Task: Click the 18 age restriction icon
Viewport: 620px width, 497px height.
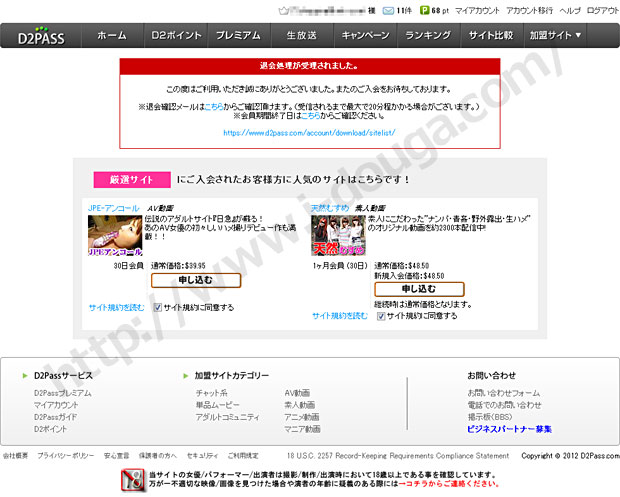Action: coord(133,479)
